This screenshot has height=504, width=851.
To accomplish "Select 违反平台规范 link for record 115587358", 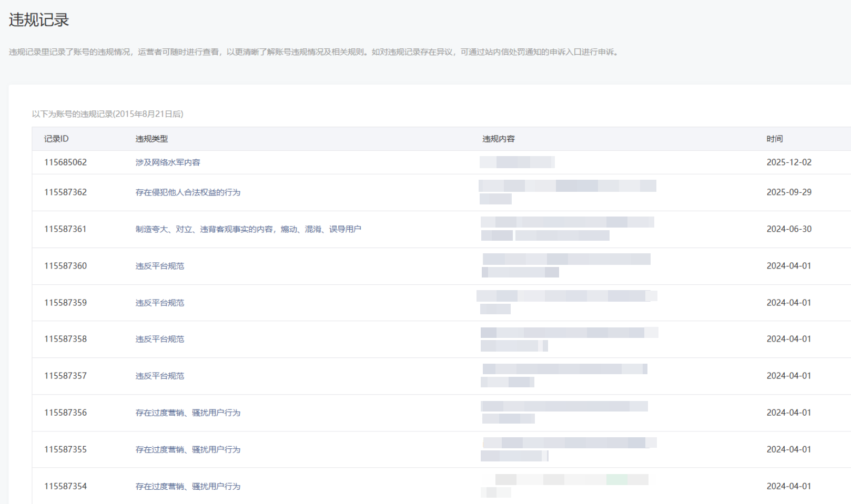I will (160, 339).
